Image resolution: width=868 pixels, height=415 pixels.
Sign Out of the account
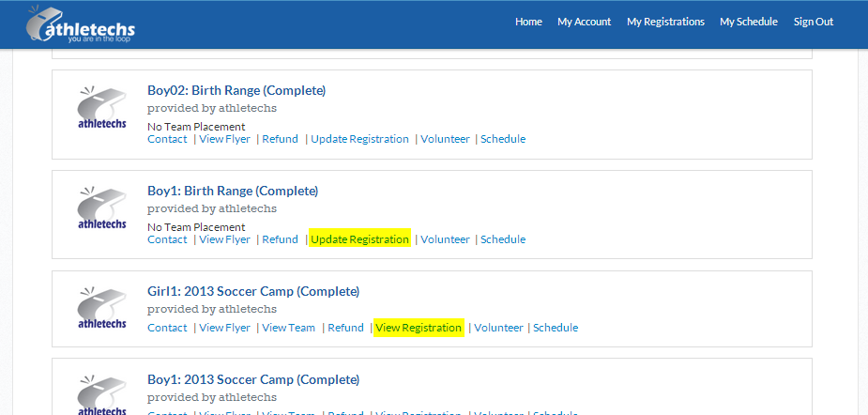(814, 22)
